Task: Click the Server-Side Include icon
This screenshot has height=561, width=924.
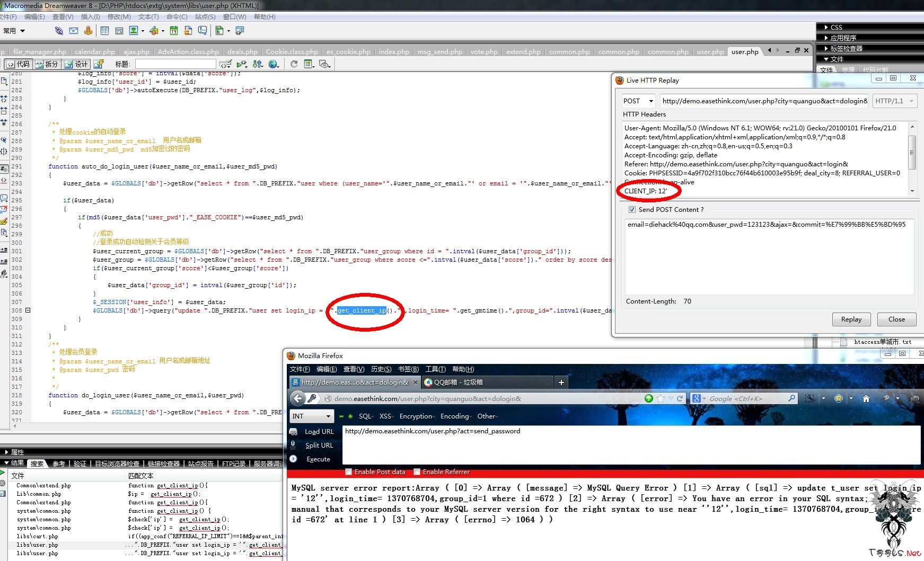Action: 188,31
